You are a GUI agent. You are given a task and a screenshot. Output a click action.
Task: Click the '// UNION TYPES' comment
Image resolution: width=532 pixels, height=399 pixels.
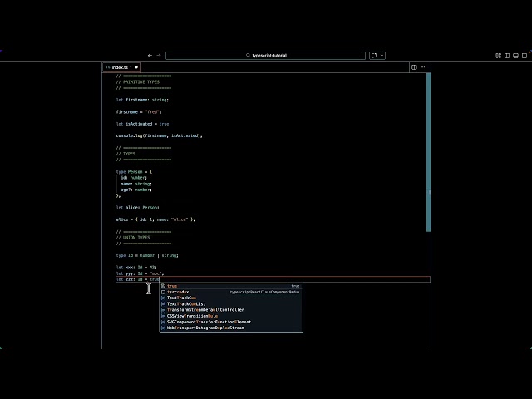(133, 238)
